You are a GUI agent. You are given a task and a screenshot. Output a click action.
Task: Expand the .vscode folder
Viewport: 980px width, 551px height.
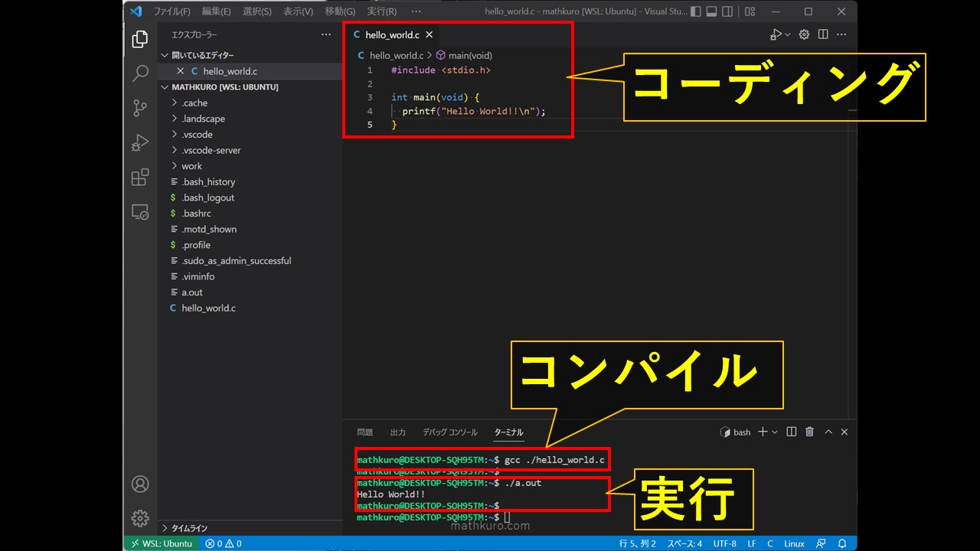(x=250, y=135)
